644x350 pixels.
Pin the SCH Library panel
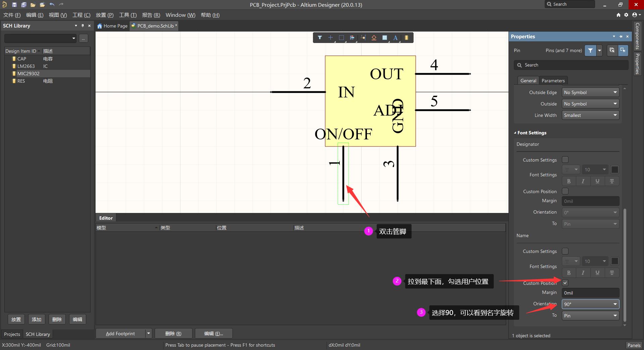pos(83,26)
